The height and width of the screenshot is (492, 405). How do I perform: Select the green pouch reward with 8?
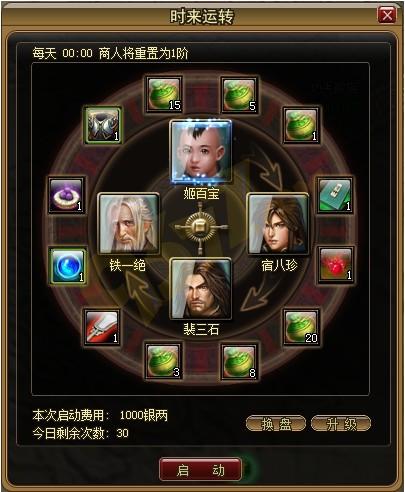point(239,362)
